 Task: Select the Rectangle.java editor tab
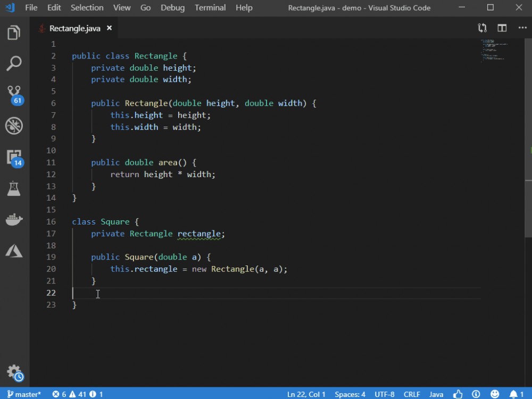(74, 28)
